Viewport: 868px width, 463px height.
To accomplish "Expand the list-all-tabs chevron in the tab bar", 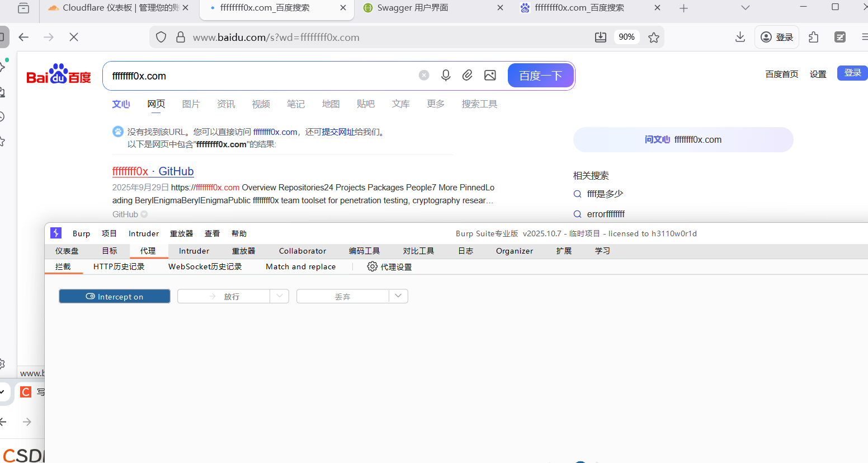I will (x=745, y=8).
